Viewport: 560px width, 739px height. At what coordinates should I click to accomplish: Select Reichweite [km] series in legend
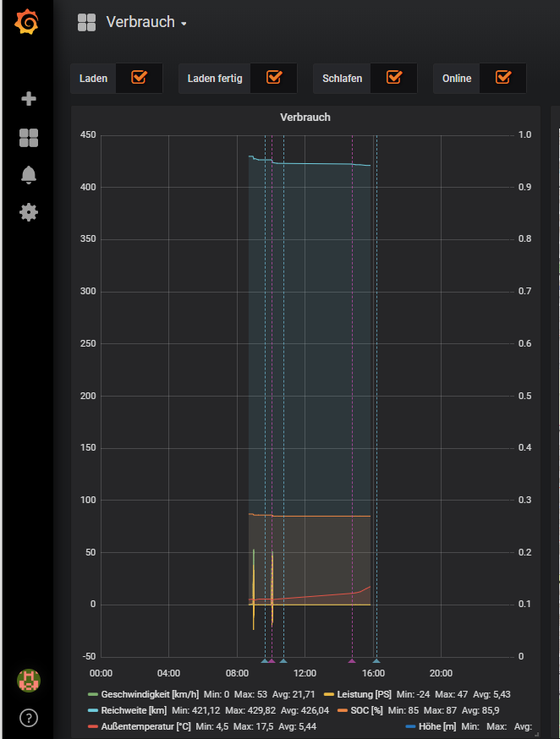133,710
